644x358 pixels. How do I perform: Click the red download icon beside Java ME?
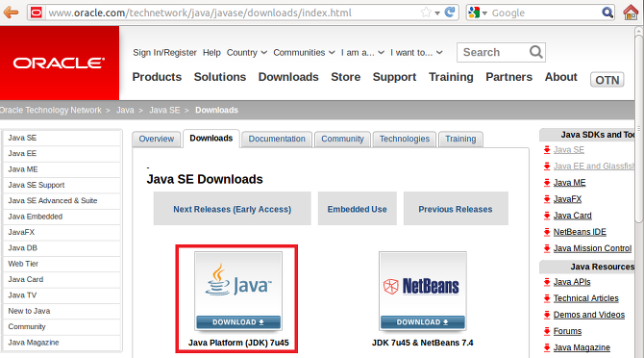click(547, 183)
